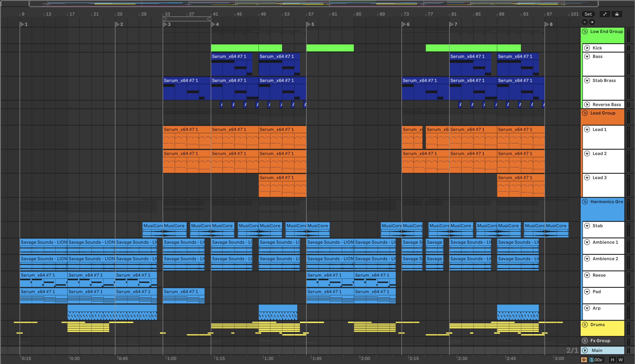Click the orange waveform icon at bottom

point(584,360)
